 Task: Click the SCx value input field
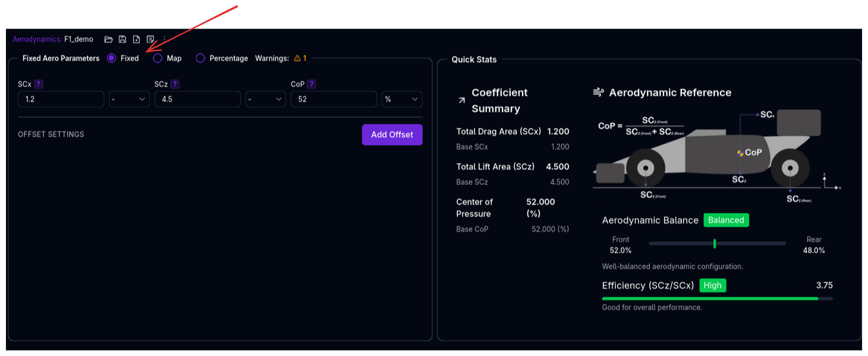61,99
